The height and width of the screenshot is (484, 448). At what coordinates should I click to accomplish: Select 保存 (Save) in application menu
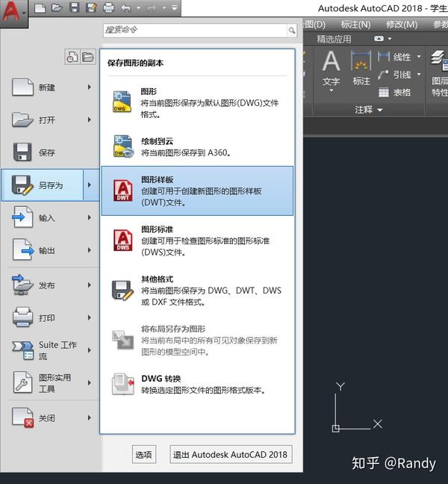(x=51, y=152)
